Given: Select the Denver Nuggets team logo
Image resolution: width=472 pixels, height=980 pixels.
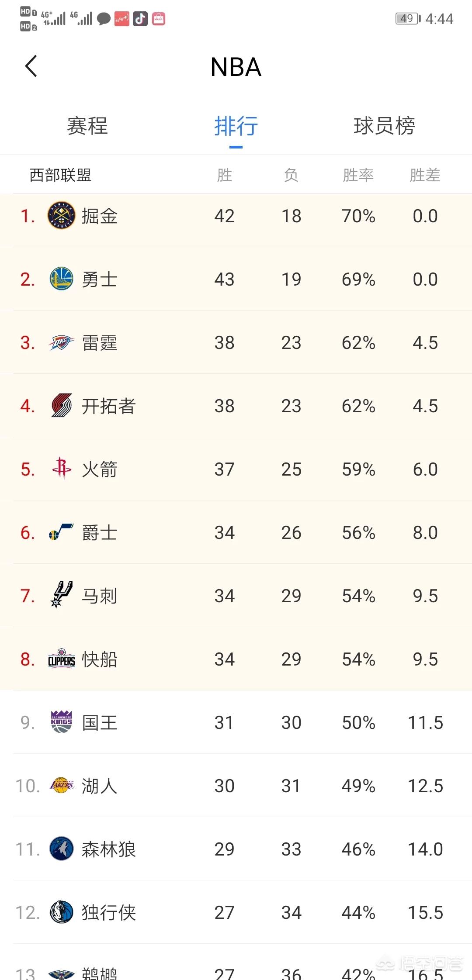Looking at the screenshot, I should coord(61,216).
